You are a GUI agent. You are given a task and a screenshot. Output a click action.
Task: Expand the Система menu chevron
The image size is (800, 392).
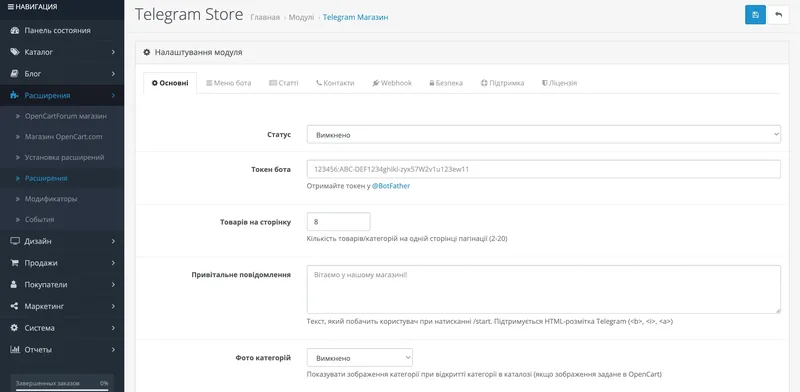113,328
